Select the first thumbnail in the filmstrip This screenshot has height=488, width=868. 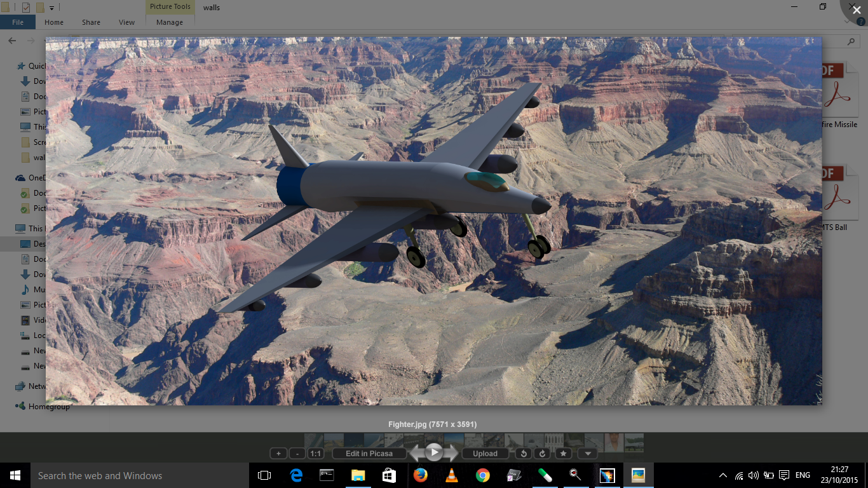tap(314, 442)
